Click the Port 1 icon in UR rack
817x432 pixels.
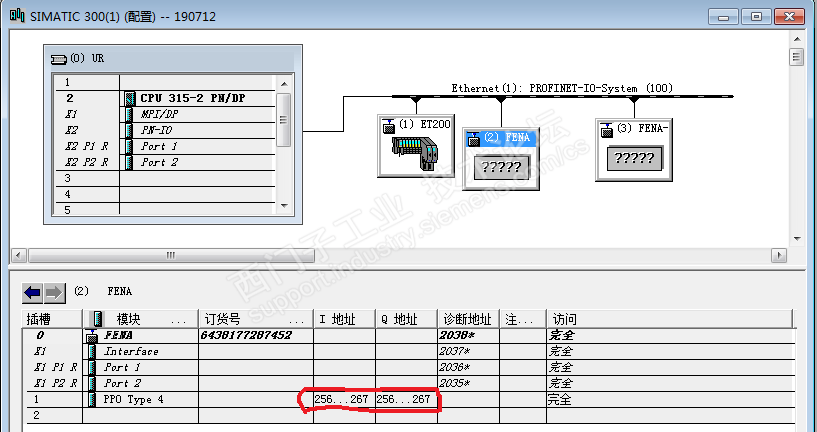pyautogui.click(x=129, y=146)
